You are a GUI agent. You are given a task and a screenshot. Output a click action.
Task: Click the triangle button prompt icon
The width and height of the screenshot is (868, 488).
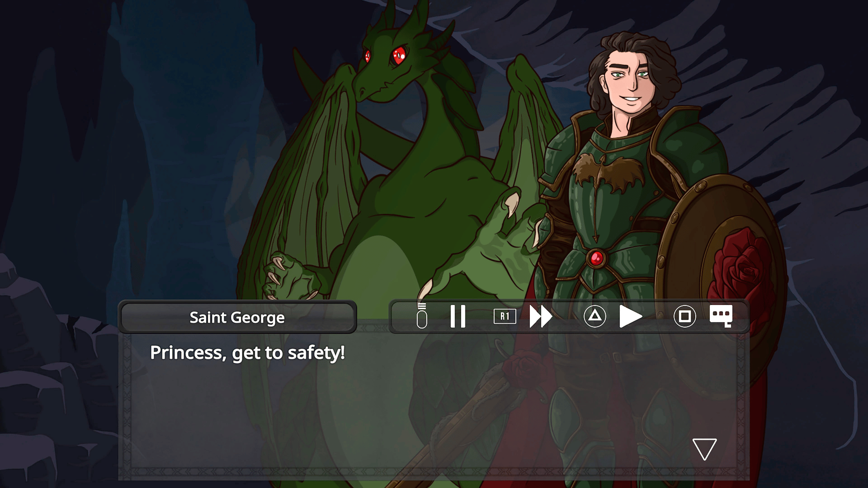pyautogui.click(x=594, y=316)
